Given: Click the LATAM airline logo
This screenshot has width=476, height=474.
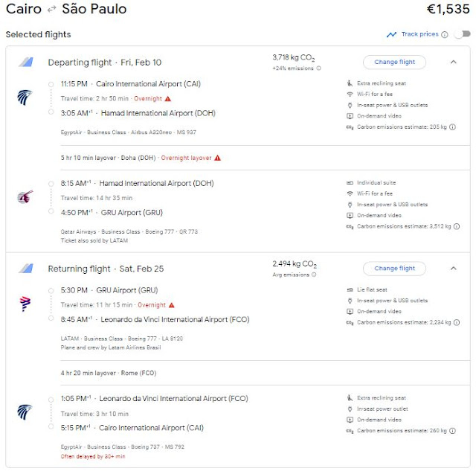Looking at the screenshot, I should click(x=25, y=304).
